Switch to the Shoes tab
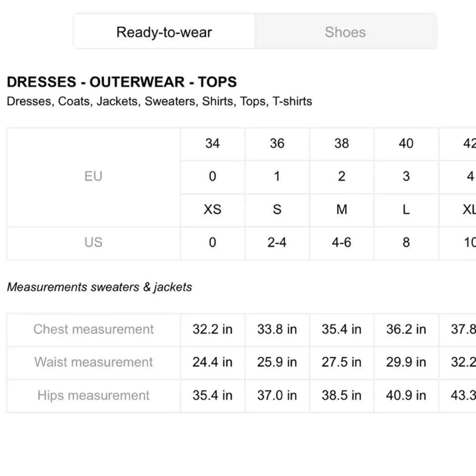Image resolution: width=476 pixels, height=476 pixels. (345, 32)
